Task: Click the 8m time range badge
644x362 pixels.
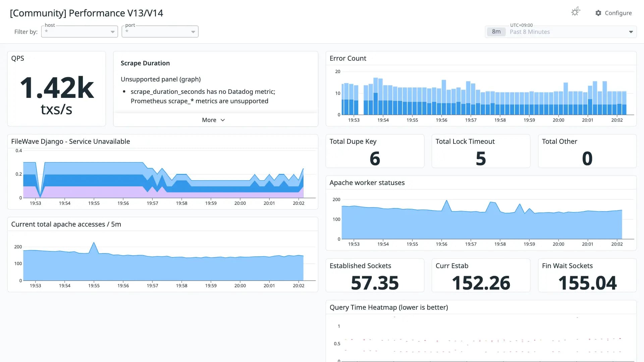Action: pos(496,32)
